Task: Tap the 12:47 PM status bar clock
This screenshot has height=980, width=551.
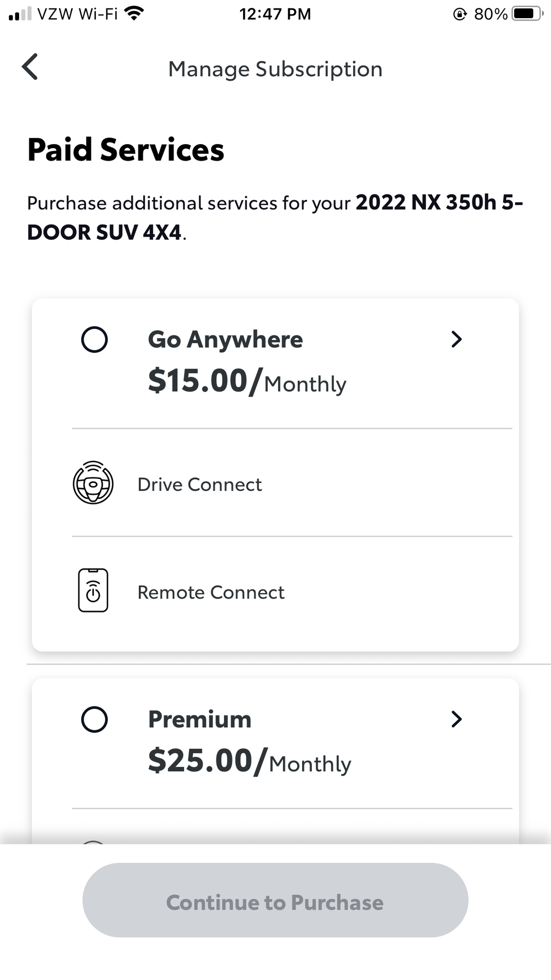Action: click(275, 14)
